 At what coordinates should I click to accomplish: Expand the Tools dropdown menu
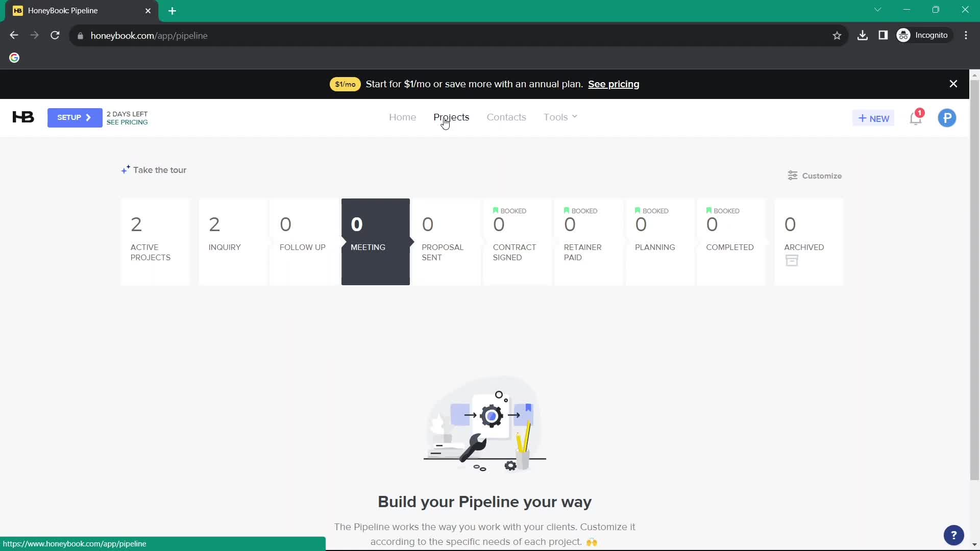tap(560, 117)
